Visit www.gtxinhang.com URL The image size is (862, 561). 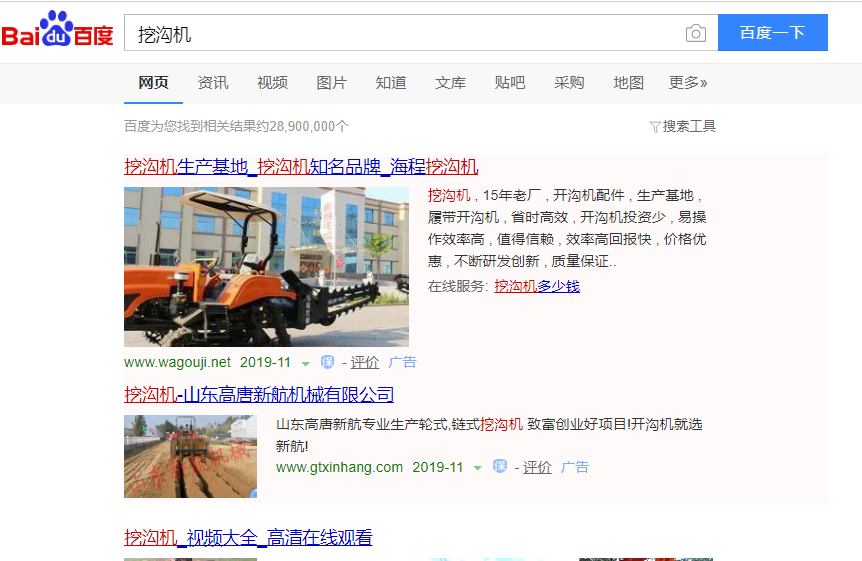[x=339, y=468]
